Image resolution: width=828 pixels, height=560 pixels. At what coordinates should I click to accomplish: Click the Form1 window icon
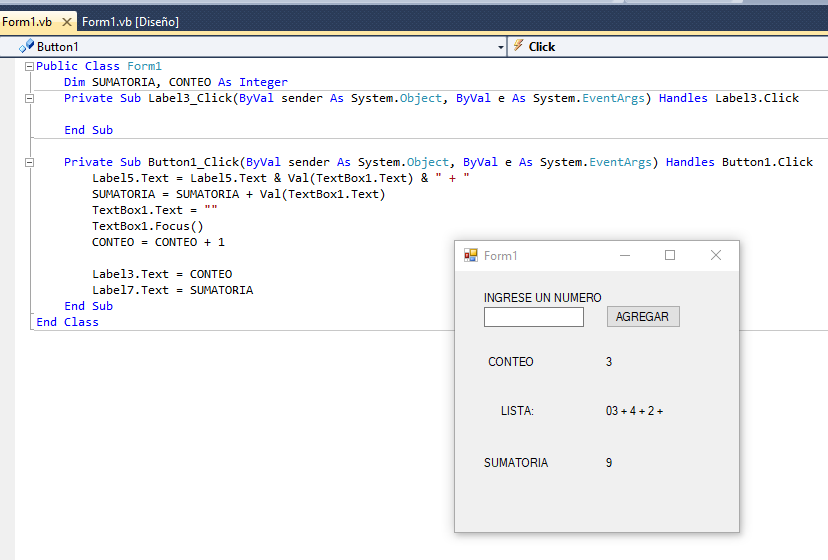pos(471,256)
